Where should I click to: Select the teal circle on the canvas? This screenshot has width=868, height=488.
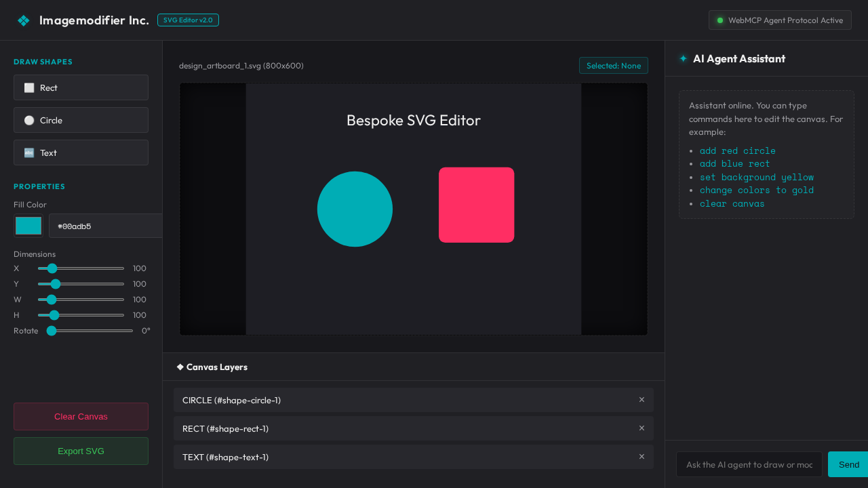click(355, 209)
